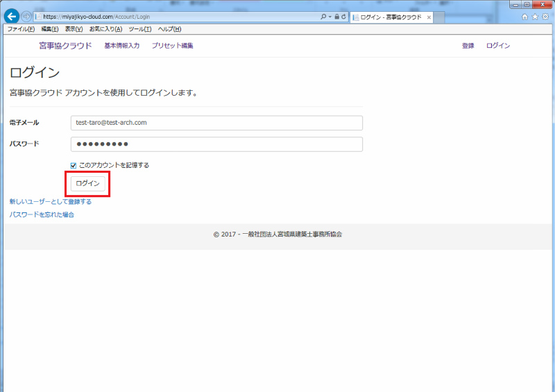Open the ツール(T) menu
The image size is (555, 392).
click(x=140, y=29)
